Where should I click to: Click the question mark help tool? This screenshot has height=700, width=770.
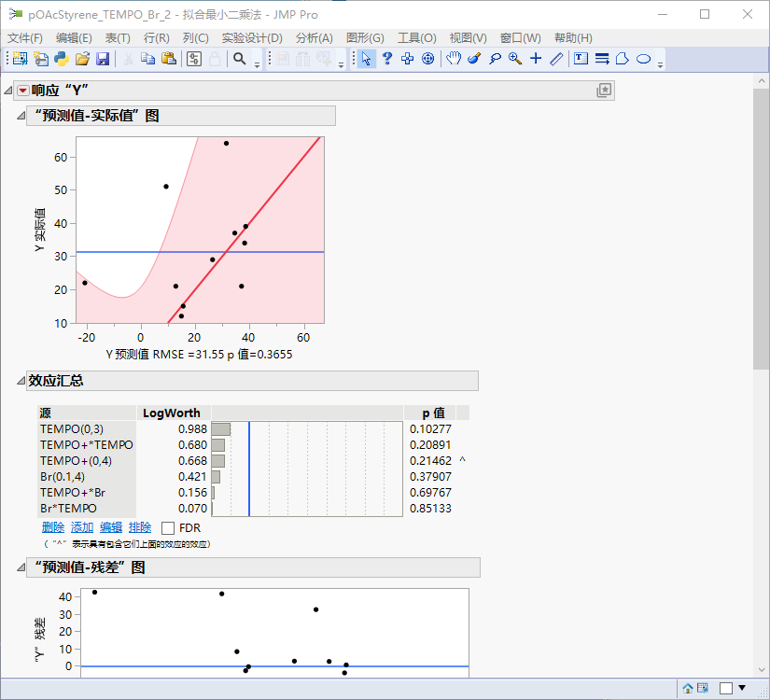(387, 59)
